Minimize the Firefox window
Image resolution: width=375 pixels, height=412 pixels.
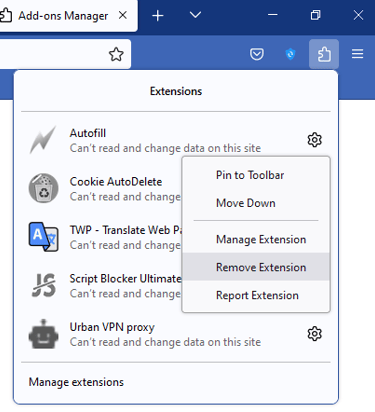point(273,15)
